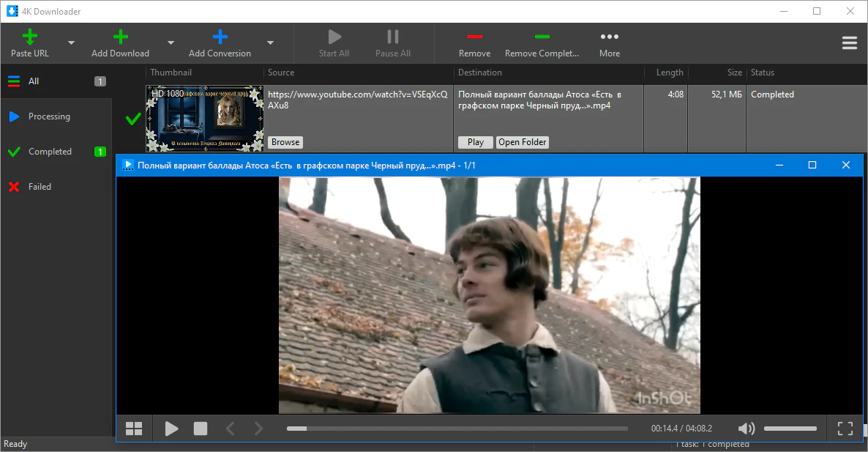
Task: Minimize the video player window
Action: [x=779, y=165]
